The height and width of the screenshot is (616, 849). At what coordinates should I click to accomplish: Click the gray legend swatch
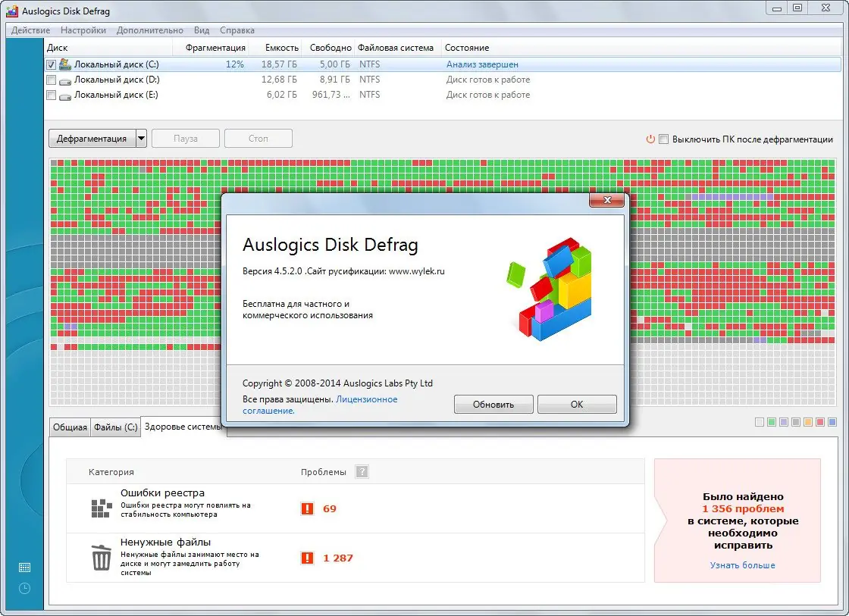[795, 422]
